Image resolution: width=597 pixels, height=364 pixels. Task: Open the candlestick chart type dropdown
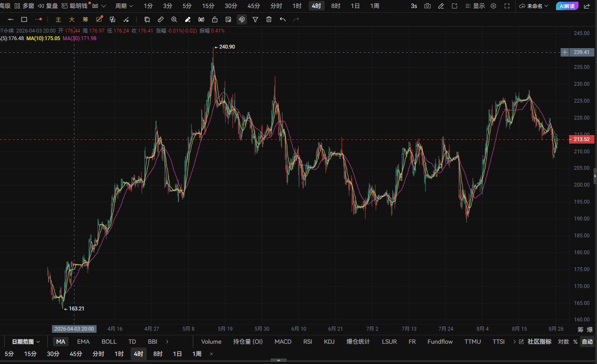(99, 6)
